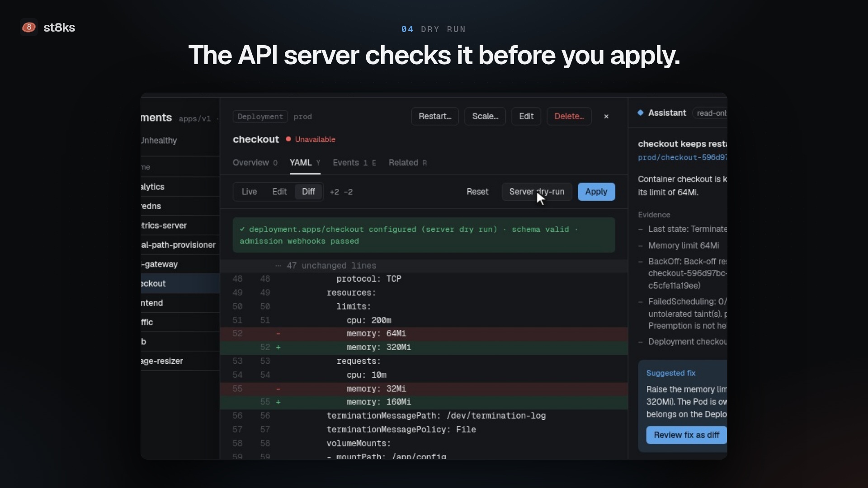This screenshot has width=868, height=488.
Task: Click the read-only badge in Assistant
Action: tap(710, 113)
